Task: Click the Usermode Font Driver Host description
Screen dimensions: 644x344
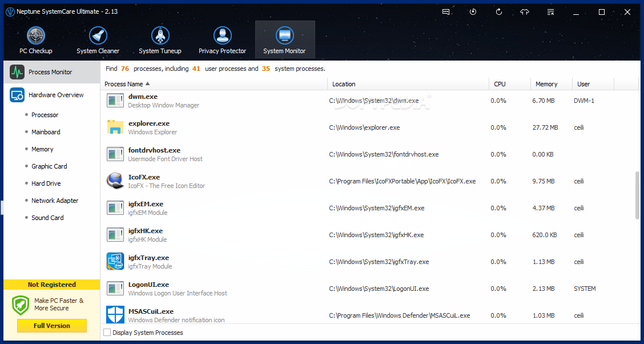Action: tap(165, 159)
